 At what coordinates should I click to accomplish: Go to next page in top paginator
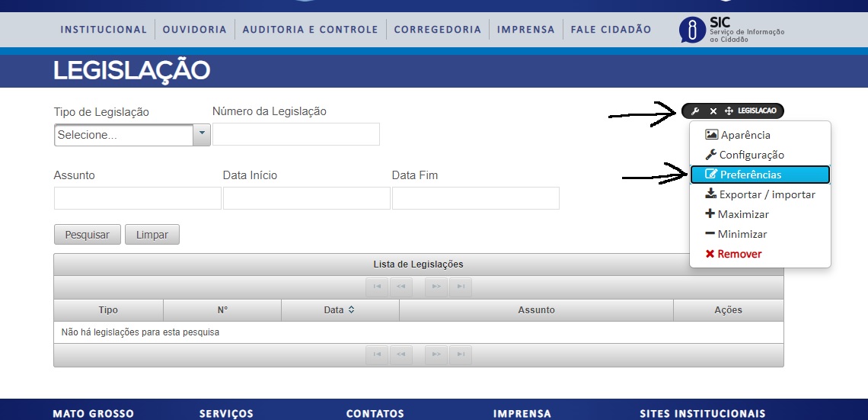point(436,286)
